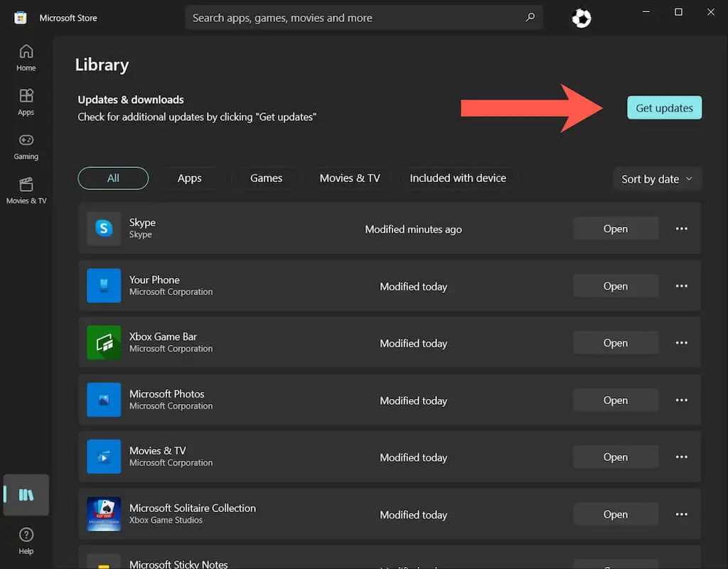
Task: Open the soccer ball profile avatar
Action: point(581,18)
